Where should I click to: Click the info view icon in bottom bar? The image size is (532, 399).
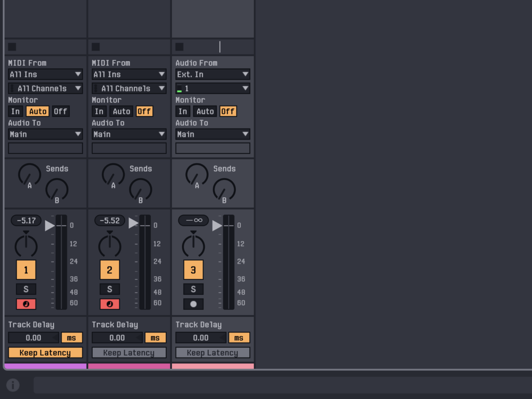13,385
